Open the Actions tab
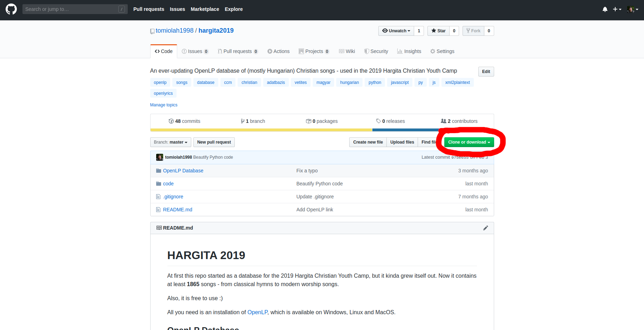Screen dimensions: 644x330 [278, 51]
